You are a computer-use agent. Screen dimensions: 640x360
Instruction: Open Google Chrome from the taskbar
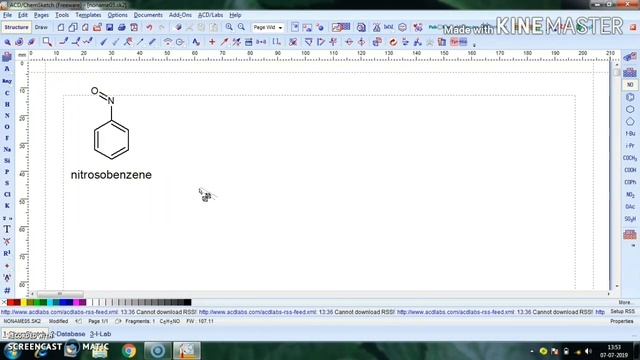pyautogui.click(x=129, y=351)
